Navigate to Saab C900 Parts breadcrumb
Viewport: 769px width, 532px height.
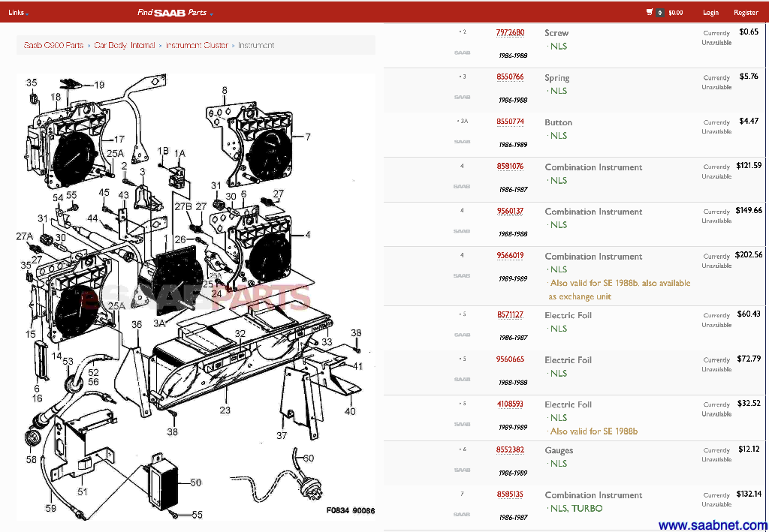coord(53,46)
